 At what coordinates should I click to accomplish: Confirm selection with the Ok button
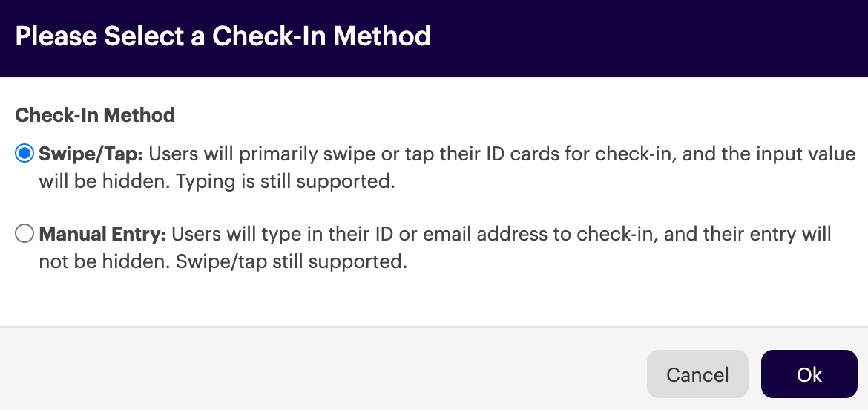point(809,374)
